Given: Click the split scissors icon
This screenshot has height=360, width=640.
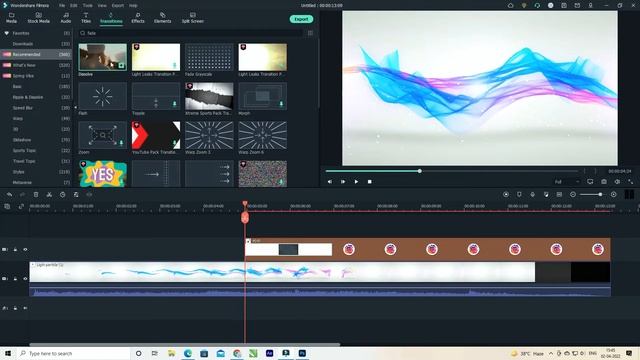Looking at the screenshot, I should coord(49,195).
